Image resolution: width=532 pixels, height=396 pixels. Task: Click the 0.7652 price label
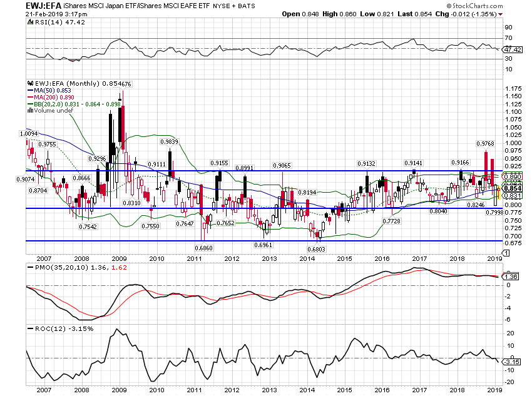225,223
